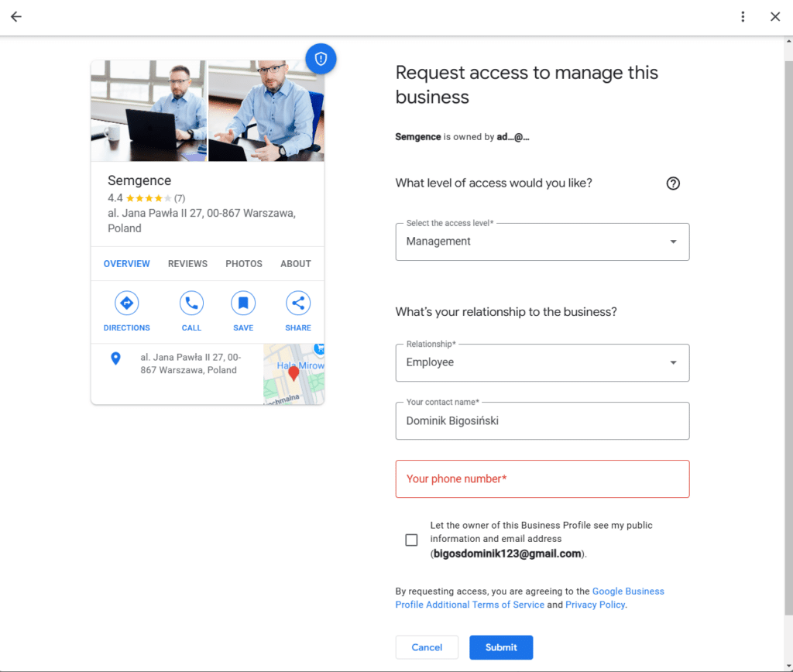
Task: Open the Photos tab
Action: point(244,264)
